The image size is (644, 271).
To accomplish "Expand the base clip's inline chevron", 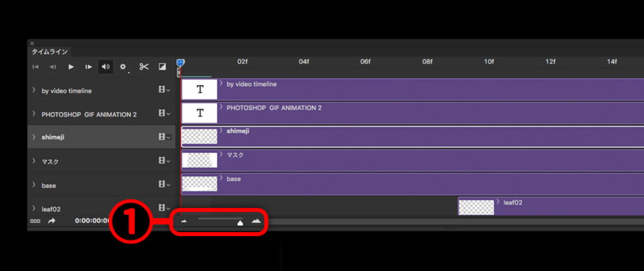I will click(221, 179).
